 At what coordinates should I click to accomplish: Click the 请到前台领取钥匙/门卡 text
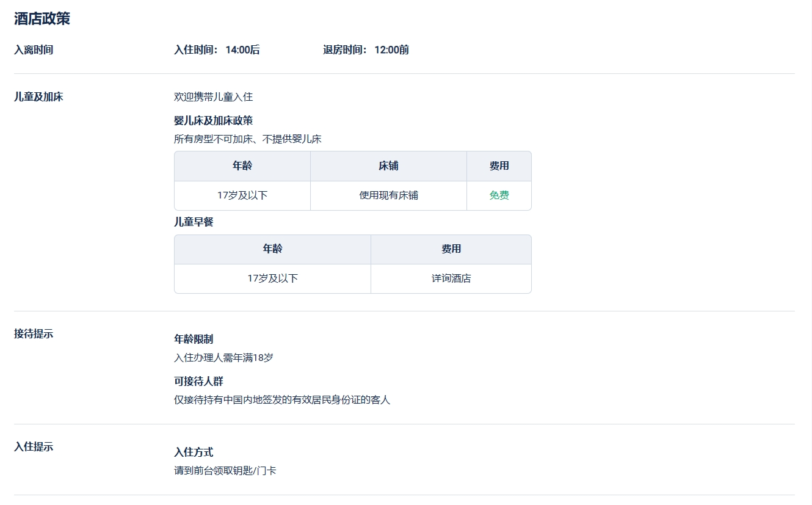coord(225,471)
